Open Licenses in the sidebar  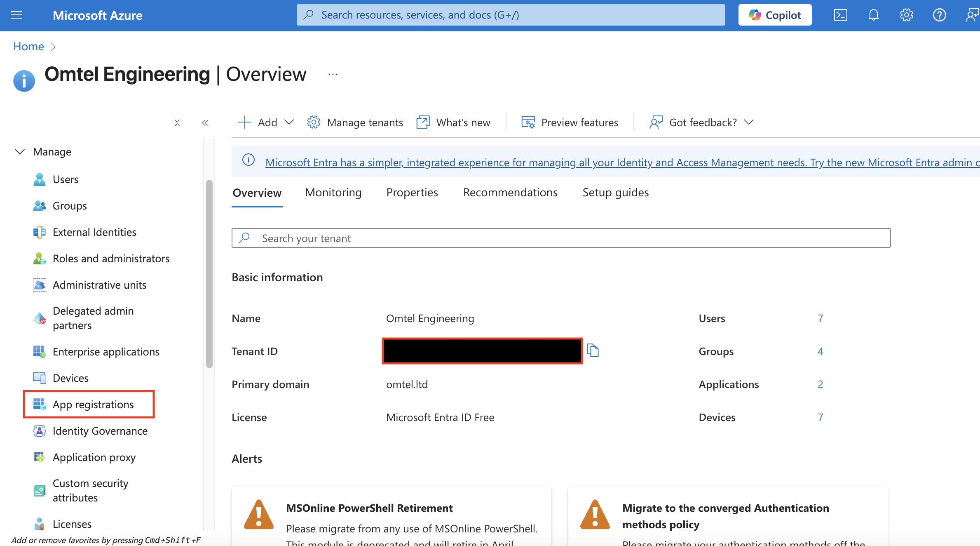click(72, 524)
